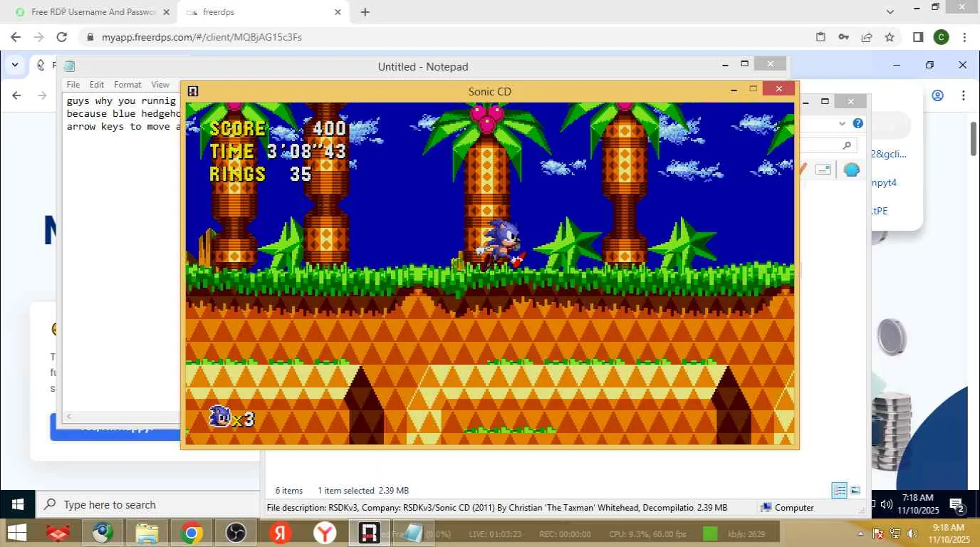Open the red Server Manager toolbox icon
Viewport: 980px width, 547px height.
58,533
